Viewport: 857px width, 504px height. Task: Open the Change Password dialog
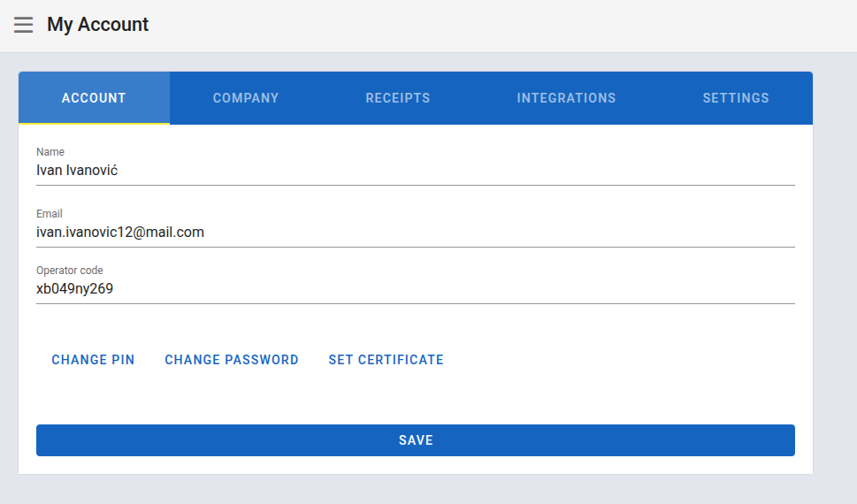(232, 360)
